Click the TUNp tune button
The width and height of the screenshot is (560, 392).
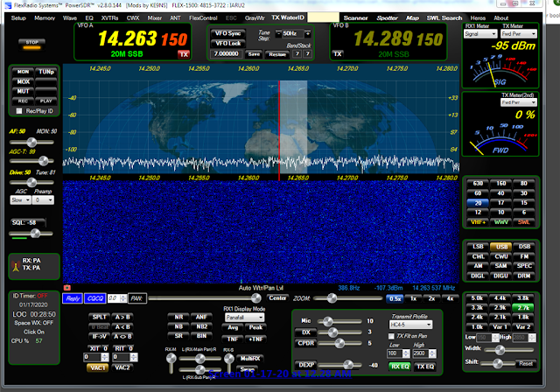pos(46,72)
